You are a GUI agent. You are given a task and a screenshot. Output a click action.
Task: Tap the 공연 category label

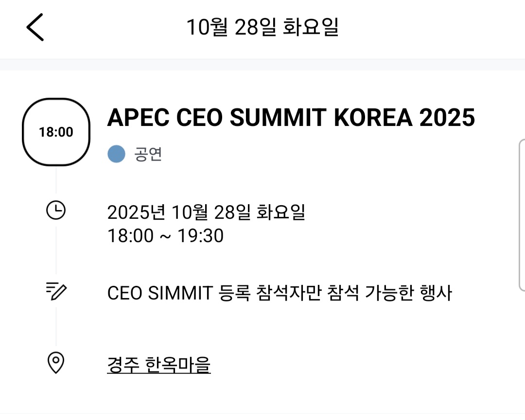(148, 154)
